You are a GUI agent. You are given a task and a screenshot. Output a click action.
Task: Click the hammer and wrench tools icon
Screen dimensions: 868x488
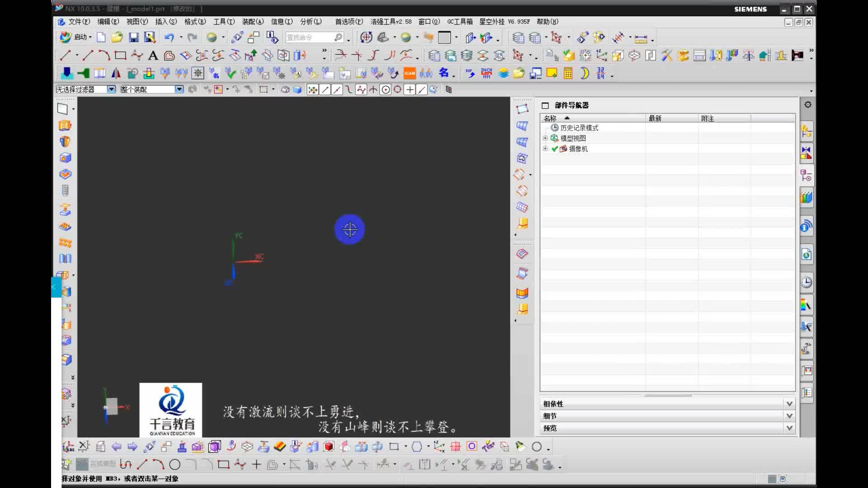[x=667, y=56]
